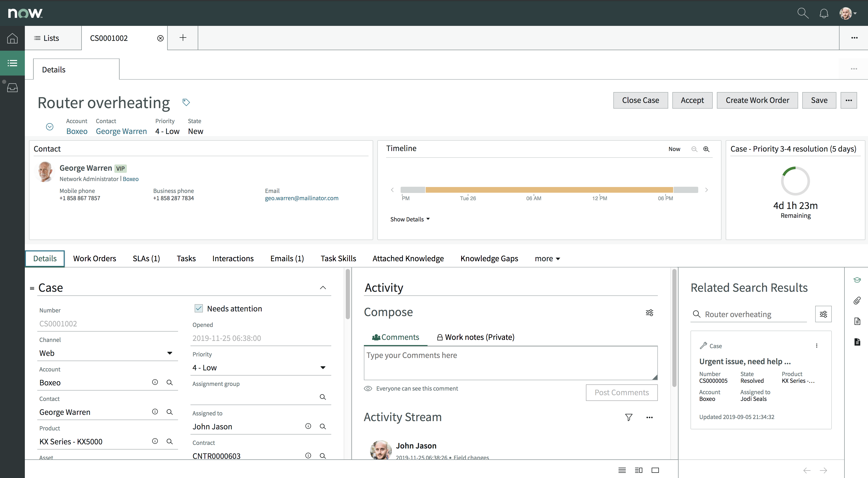Select the Attached Knowledge tab
868x478 pixels.
[x=408, y=258]
